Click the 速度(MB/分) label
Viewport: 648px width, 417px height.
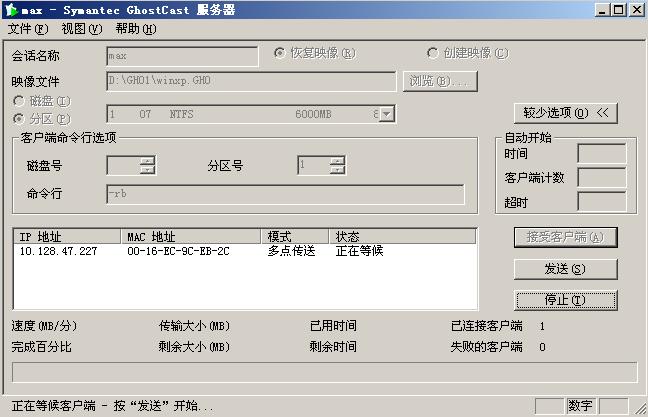point(44,326)
